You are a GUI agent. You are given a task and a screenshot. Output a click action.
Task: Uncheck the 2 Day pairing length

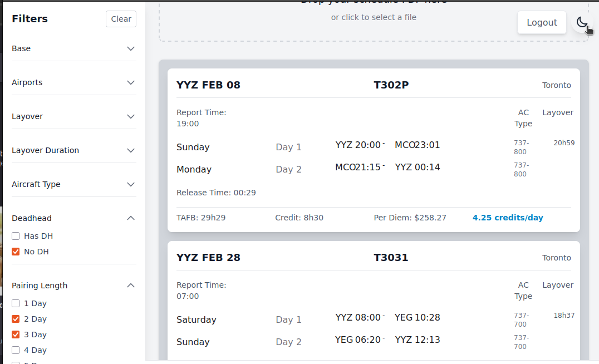tap(16, 319)
